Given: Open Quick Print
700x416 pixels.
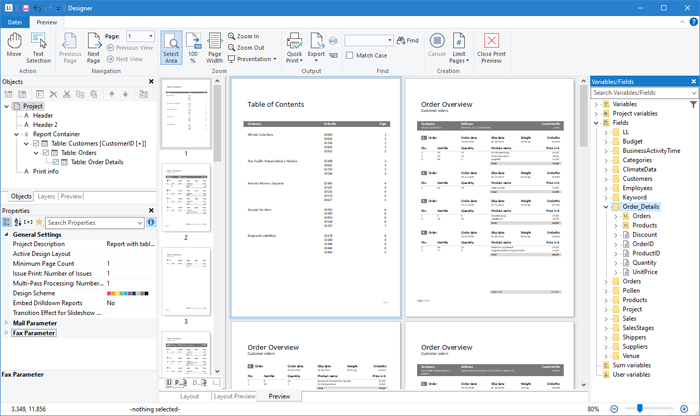Looking at the screenshot, I should point(294,48).
